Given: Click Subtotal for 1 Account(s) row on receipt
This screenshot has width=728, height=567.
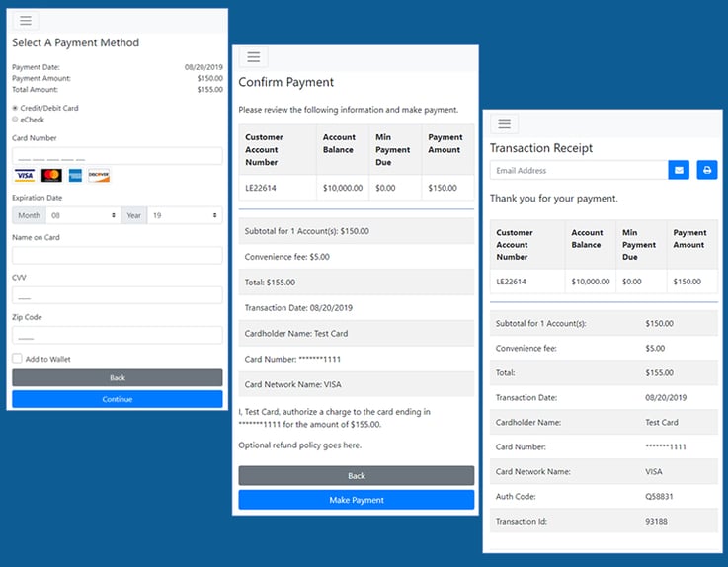Looking at the screenshot, I should (604, 323).
